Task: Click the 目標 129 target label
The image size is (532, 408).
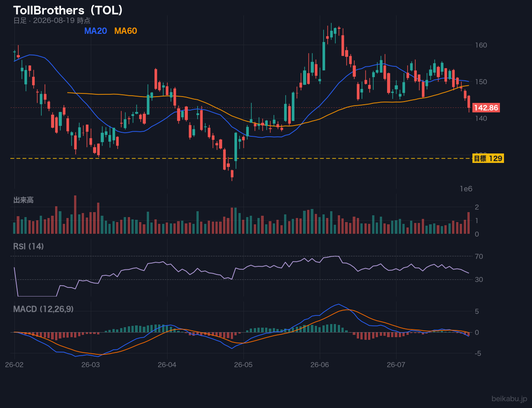Action: (x=488, y=158)
